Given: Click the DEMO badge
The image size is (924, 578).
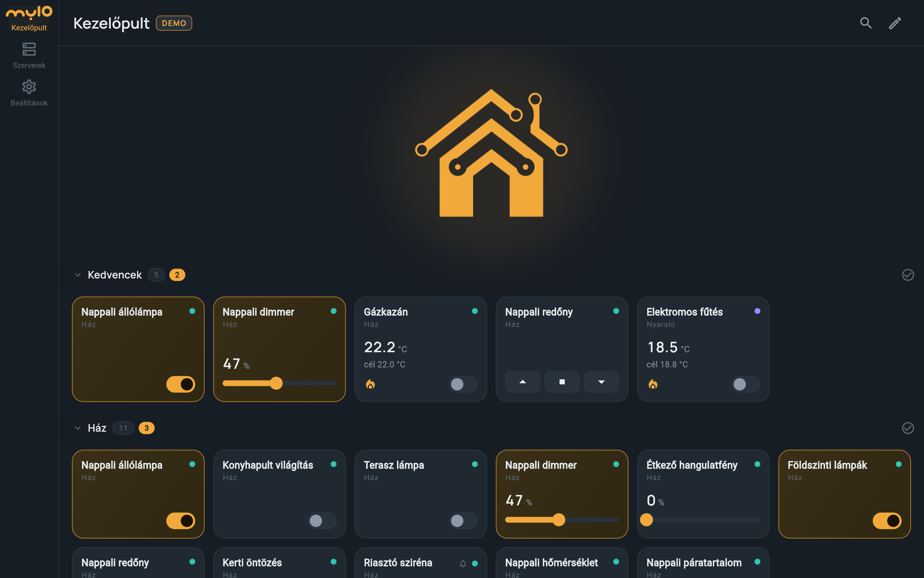Looking at the screenshot, I should [x=174, y=23].
